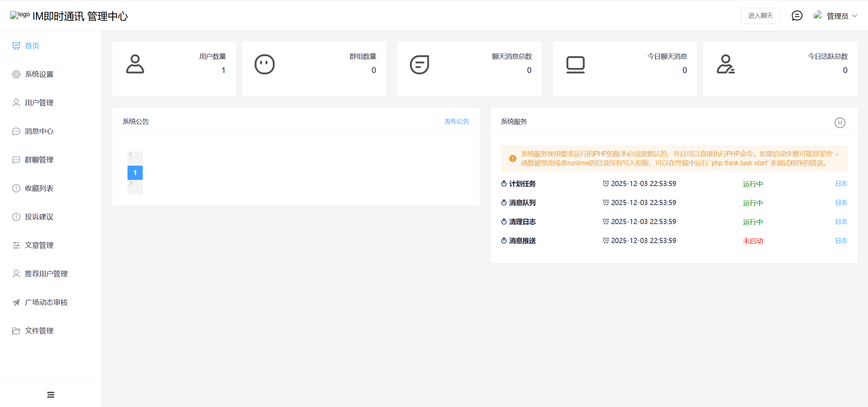Go to next announcement page arrow
Screen dimensions: 868x407
131,183
